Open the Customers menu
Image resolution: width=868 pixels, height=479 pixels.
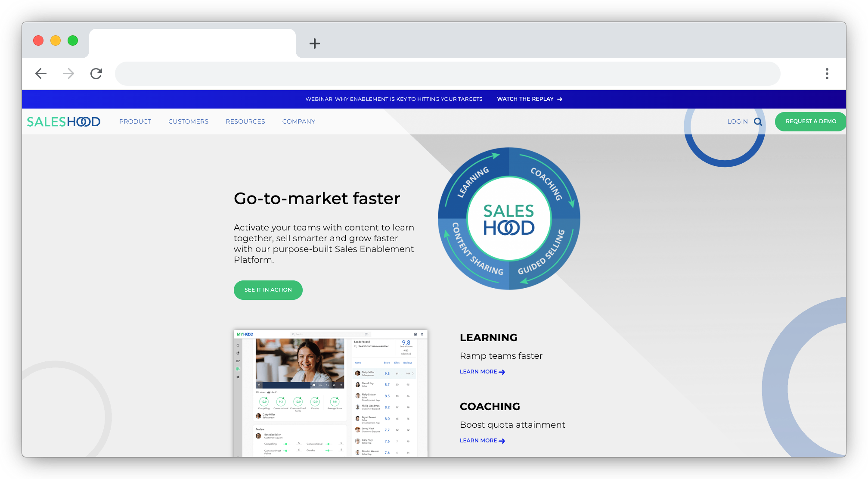click(188, 121)
